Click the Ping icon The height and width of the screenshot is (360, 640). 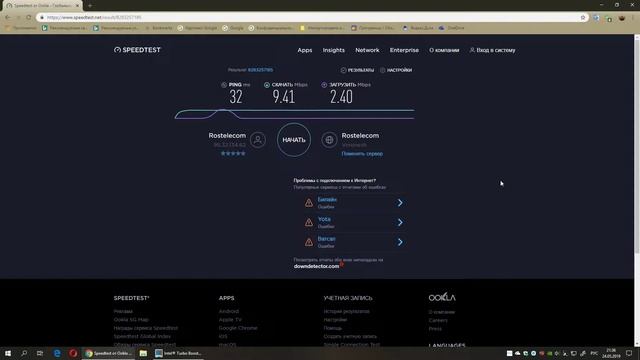click(224, 85)
